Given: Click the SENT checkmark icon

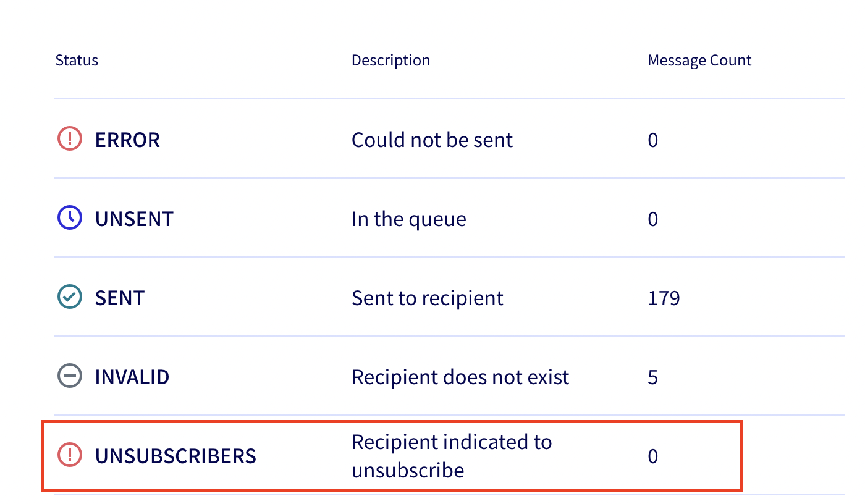Looking at the screenshot, I should 69,297.
